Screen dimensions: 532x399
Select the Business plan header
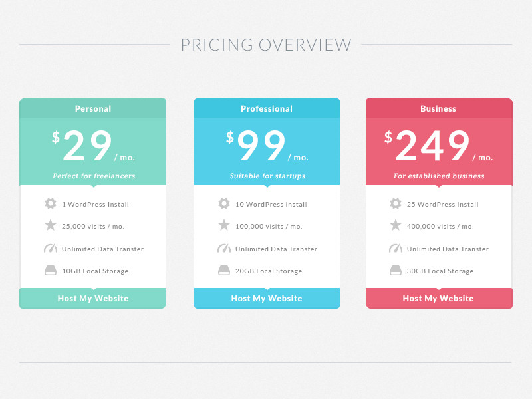pos(439,108)
